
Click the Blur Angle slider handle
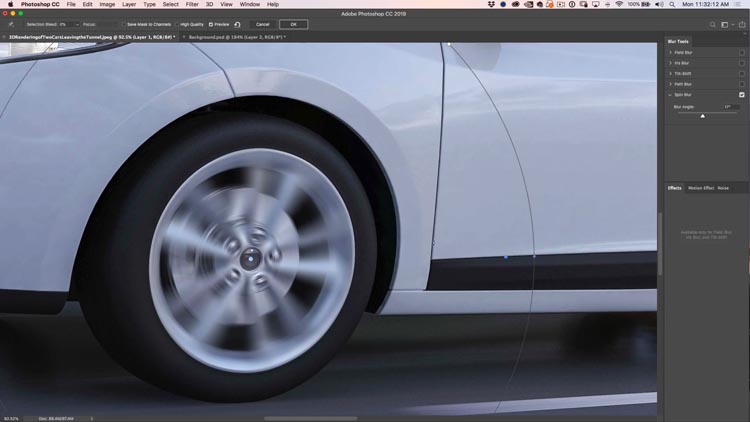click(x=702, y=116)
